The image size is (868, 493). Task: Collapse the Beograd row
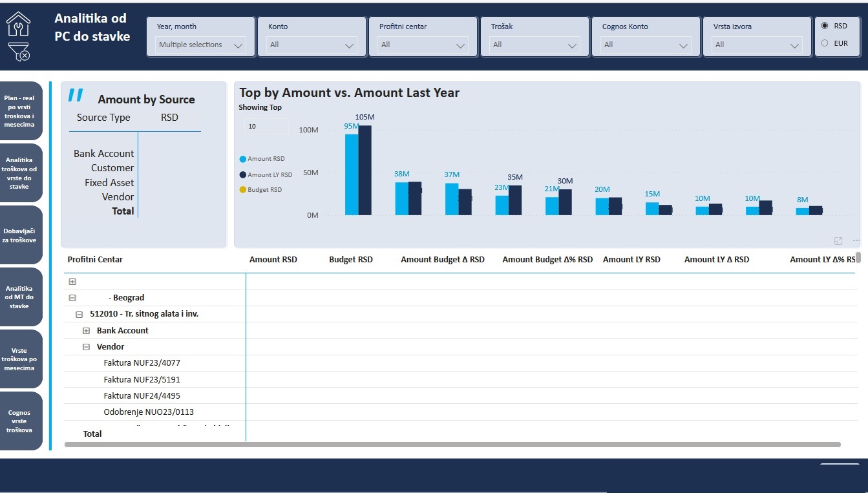(72, 298)
